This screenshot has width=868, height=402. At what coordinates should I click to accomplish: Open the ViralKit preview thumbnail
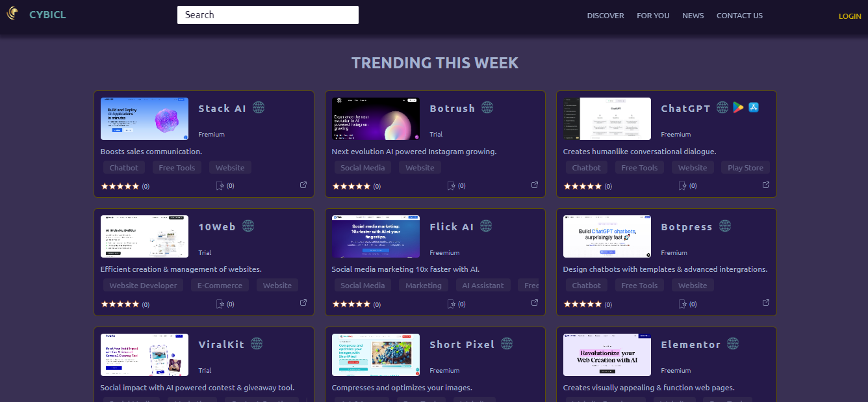tap(144, 355)
